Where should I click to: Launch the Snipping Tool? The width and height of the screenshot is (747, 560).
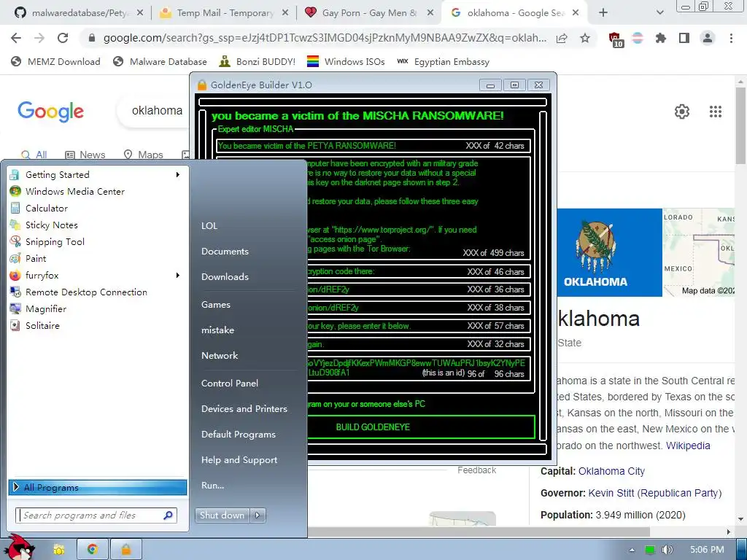coord(55,242)
